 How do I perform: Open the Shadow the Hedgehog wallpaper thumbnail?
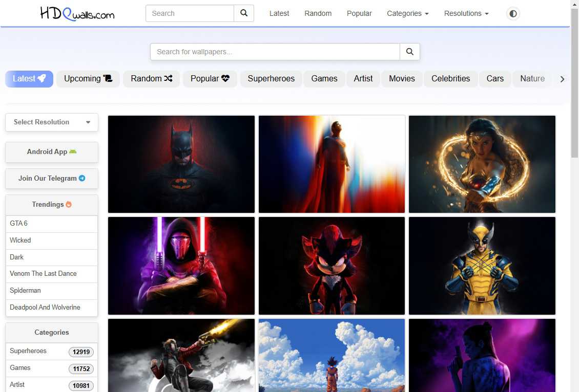click(332, 266)
